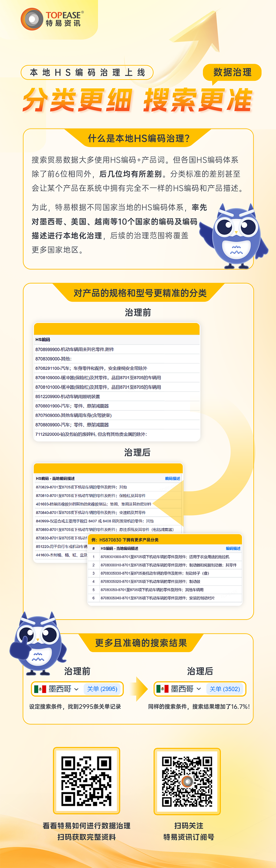
Task: Click 编码描述 link in the HS870830 example table
Action: tap(233, 548)
